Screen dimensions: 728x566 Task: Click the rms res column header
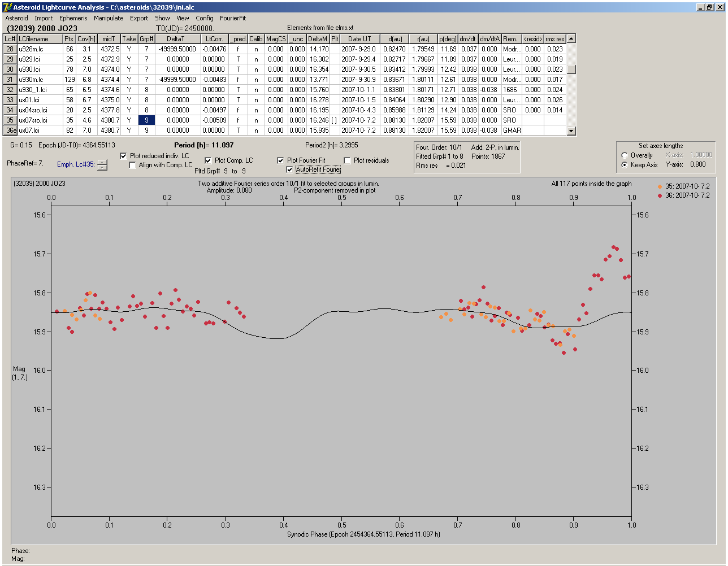[x=555, y=39]
